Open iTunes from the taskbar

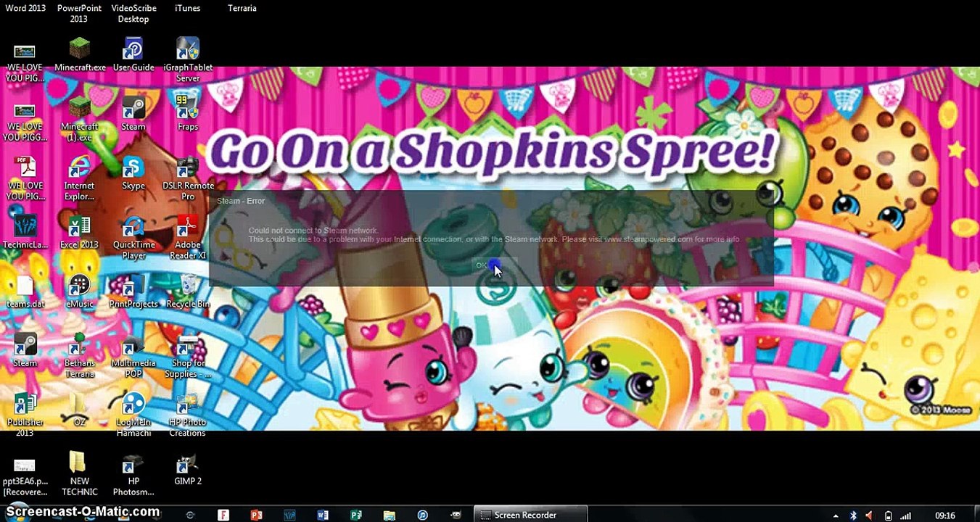[423, 515]
